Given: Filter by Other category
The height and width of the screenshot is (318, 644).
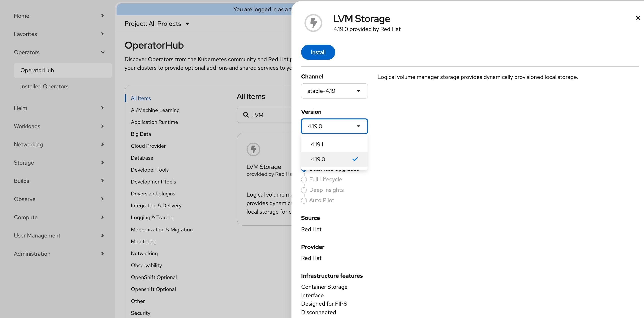Looking at the screenshot, I should pyautogui.click(x=138, y=301).
